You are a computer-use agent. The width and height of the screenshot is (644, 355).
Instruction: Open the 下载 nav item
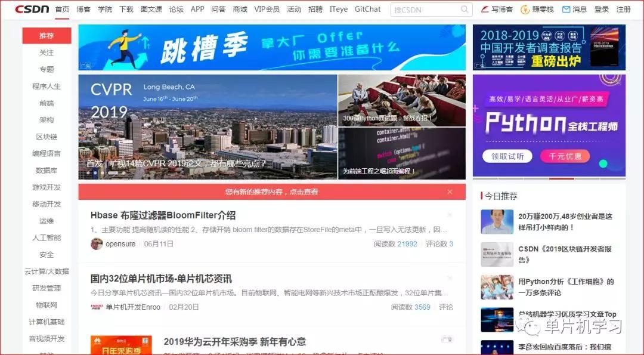[126, 9]
